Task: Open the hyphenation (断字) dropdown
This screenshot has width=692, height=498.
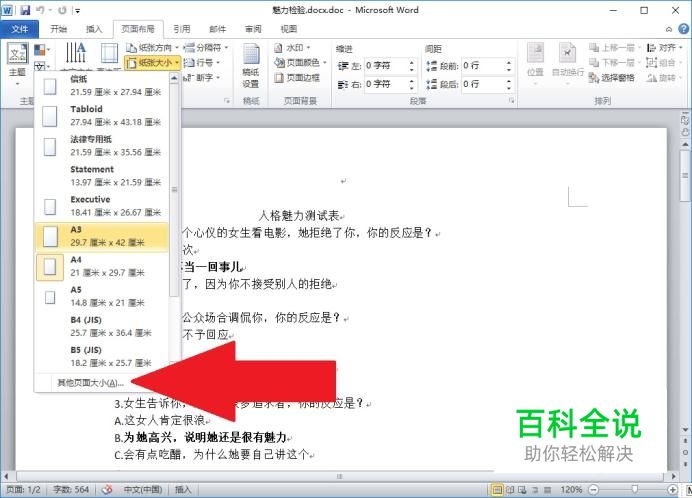Action: coord(202,78)
